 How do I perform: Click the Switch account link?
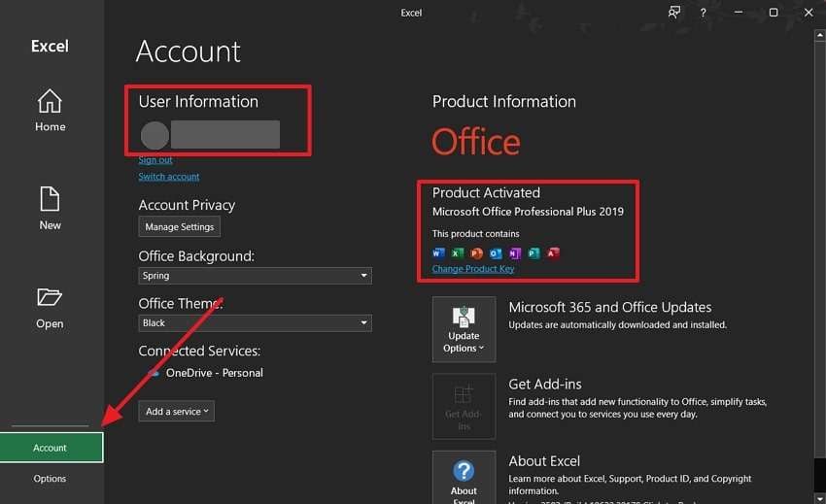168,177
